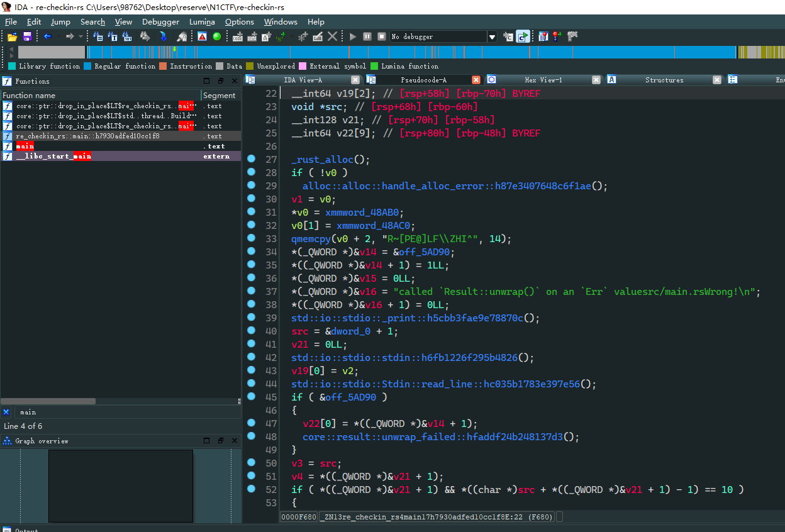Screen dimensions: 785x532
Task: Click the Start process play button
Action: (x=353, y=36)
